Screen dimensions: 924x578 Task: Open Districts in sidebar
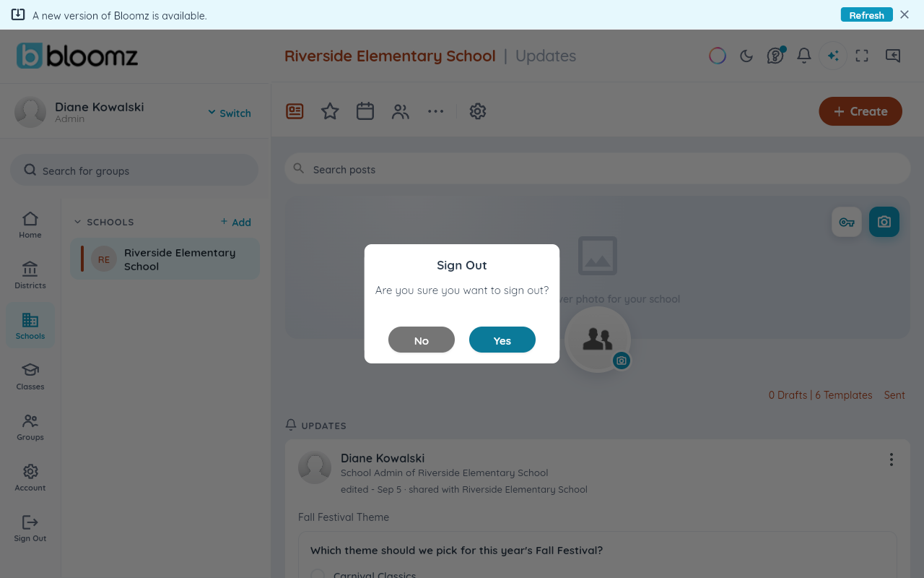point(30,275)
